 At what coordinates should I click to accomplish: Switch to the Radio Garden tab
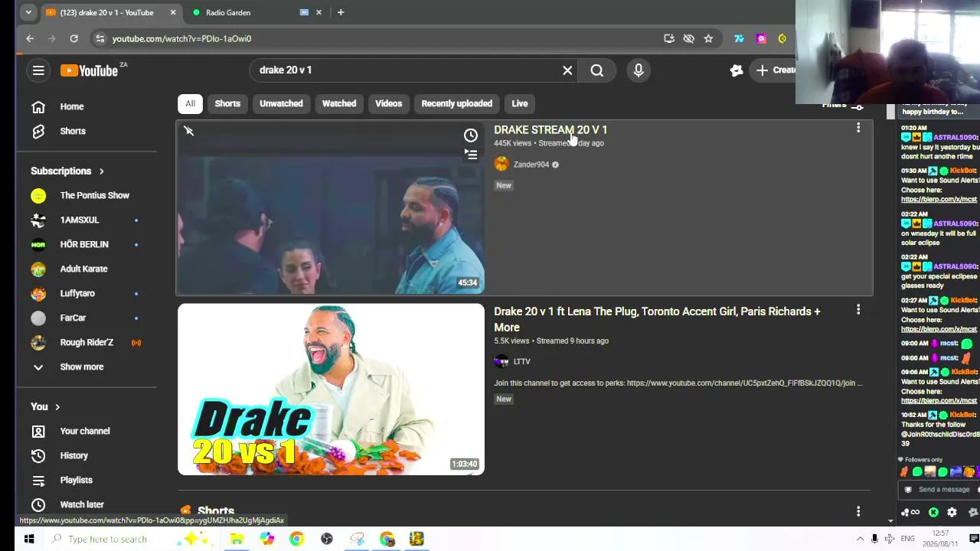228,12
